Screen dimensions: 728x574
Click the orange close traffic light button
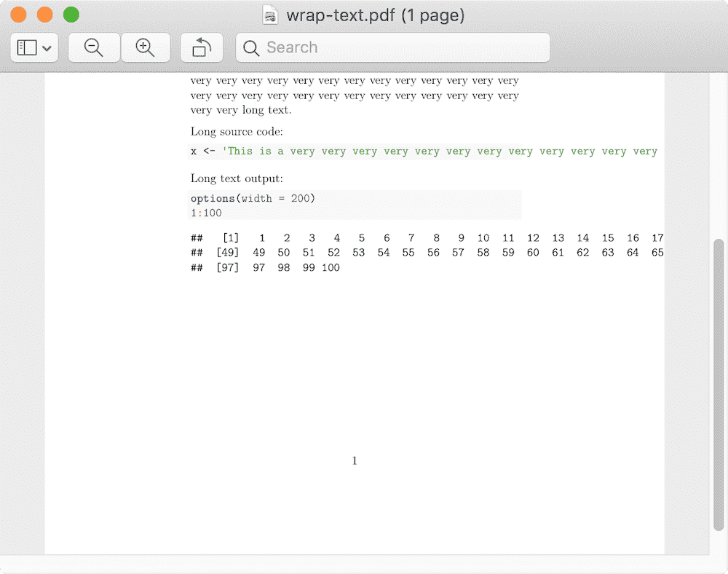[18, 14]
